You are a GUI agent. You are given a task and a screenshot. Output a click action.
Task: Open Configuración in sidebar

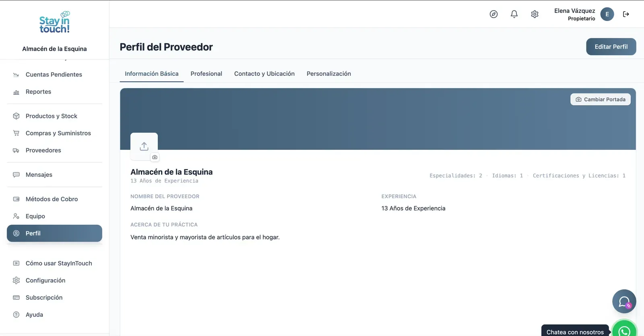point(54,280)
